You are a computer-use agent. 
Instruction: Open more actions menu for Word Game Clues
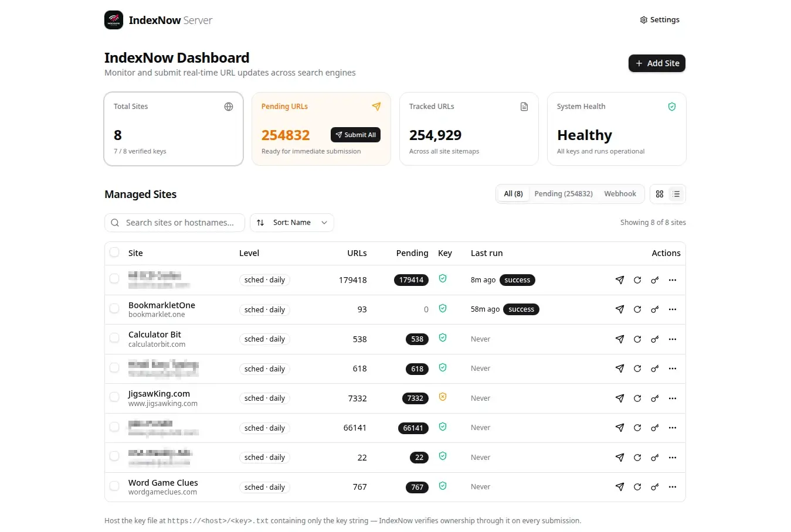click(x=673, y=487)
